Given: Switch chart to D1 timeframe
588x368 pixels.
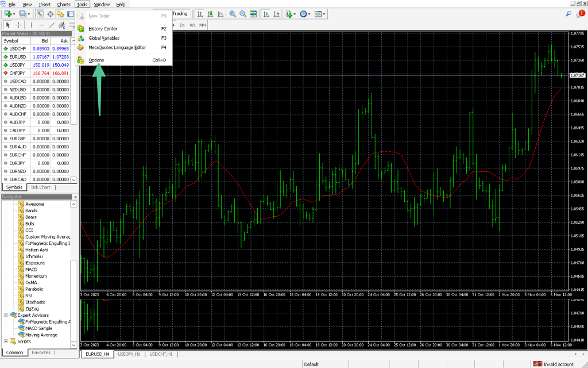Looking at the screenshot, I should [x=183, y=25].
